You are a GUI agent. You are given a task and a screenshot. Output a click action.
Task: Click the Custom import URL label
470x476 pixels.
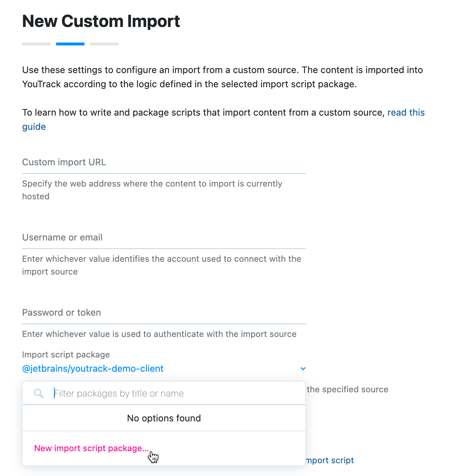pyautogui.click(x=64, y=162)
